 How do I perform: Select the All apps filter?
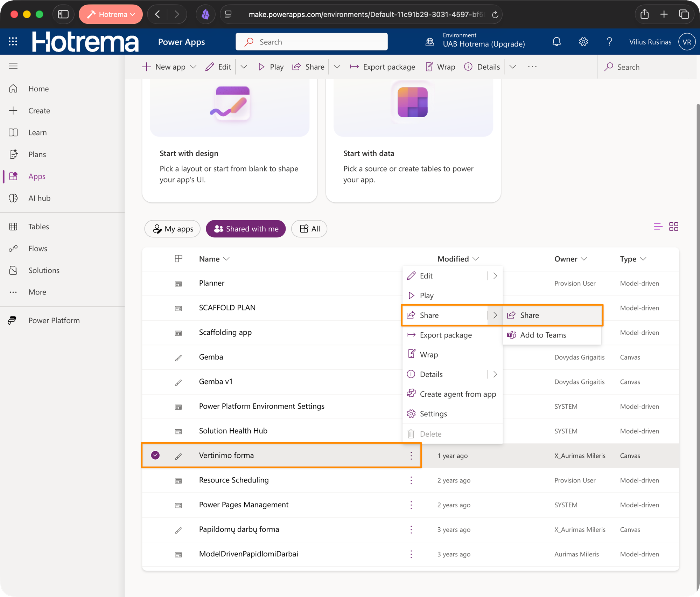[309, 229]
